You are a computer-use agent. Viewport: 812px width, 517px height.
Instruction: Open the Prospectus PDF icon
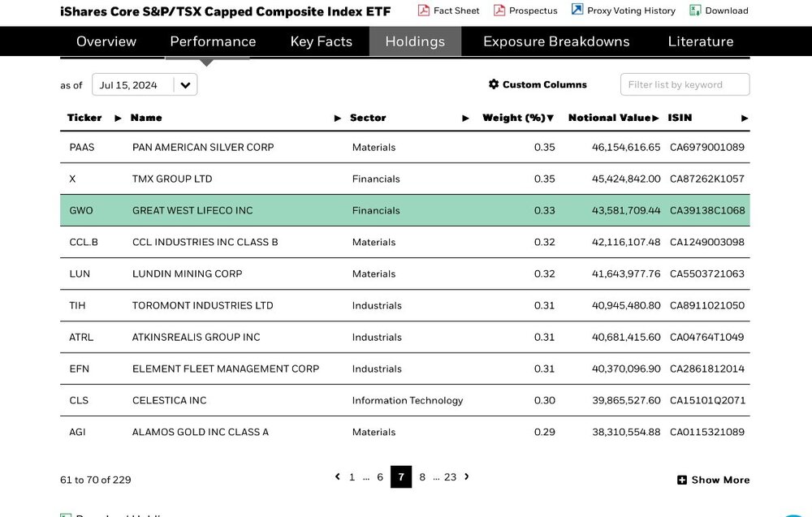[x=499, y=11]
